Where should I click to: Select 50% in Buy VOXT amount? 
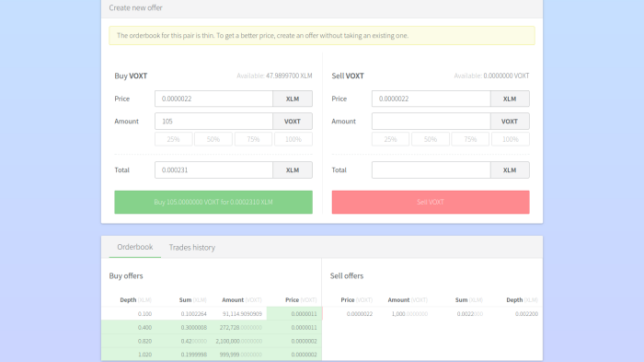213,139
